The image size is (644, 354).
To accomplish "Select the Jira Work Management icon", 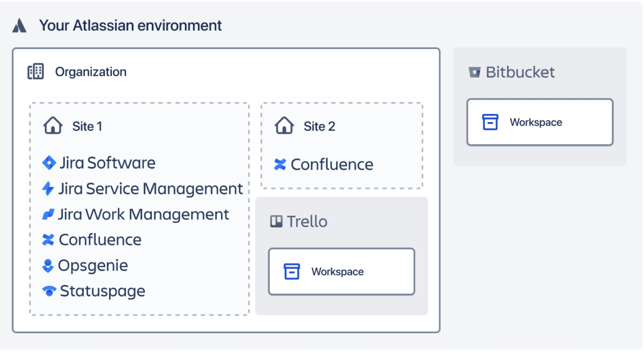I will click(49, 214).
